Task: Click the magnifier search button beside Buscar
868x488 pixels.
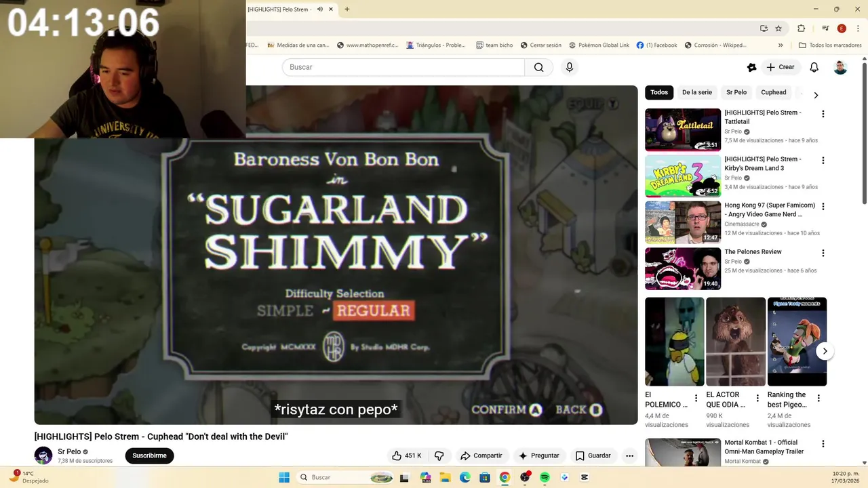Action: tap(538, 67)
